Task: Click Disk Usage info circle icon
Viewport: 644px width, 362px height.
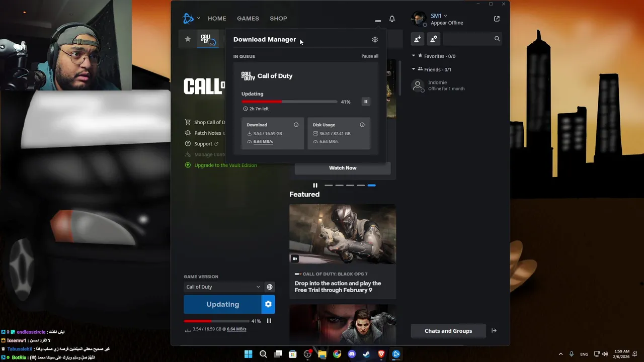Action: [362, 125]
